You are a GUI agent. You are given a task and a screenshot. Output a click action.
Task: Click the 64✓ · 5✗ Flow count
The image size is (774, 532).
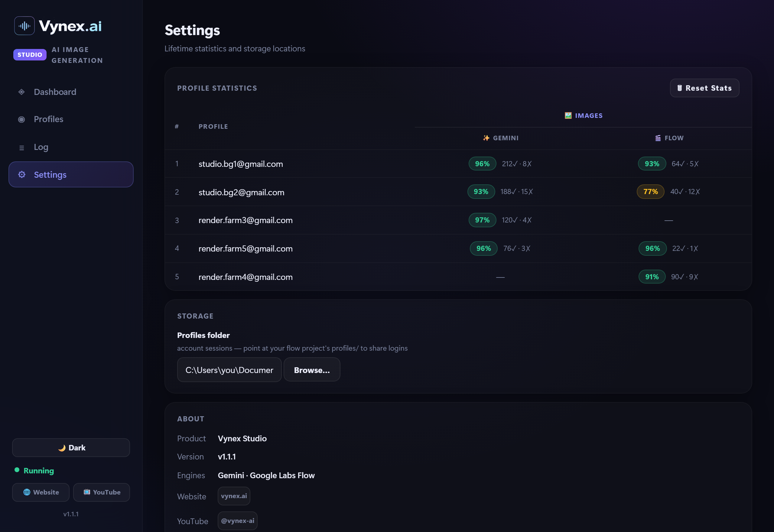click(685, 164)
